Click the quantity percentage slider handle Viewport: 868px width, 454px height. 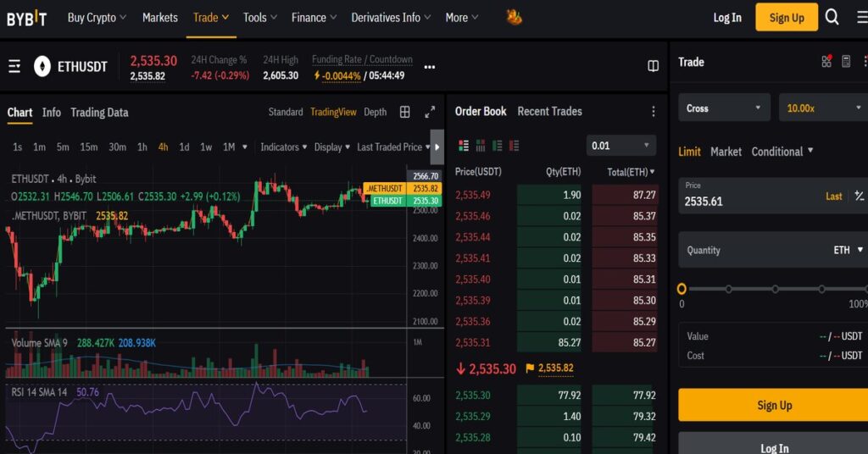coord(682,289)
